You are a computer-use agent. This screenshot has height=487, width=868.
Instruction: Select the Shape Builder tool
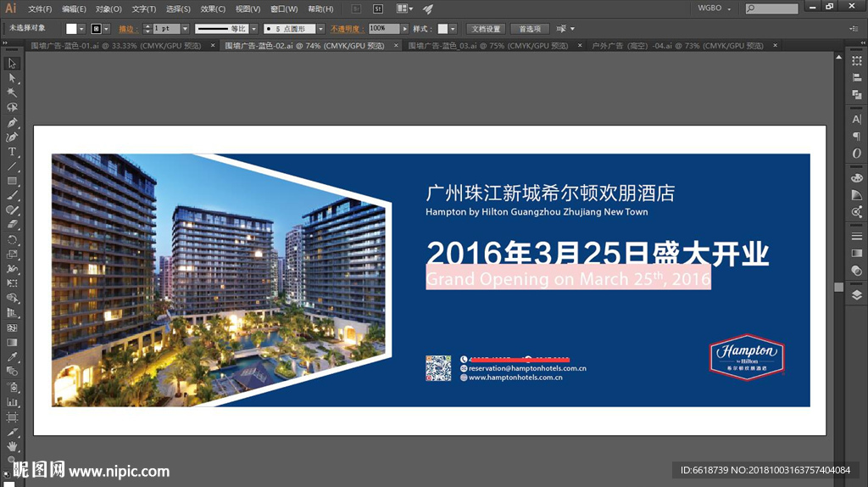[x=12, y=298]
